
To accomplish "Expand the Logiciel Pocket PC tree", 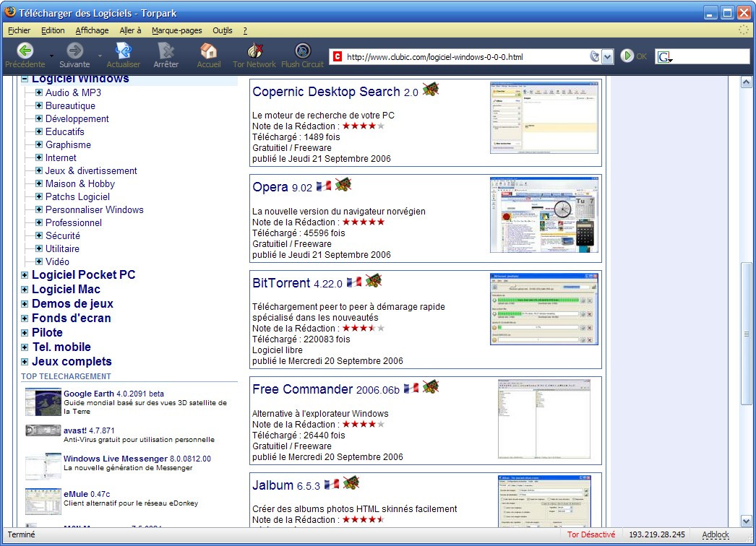I will 25,275.
